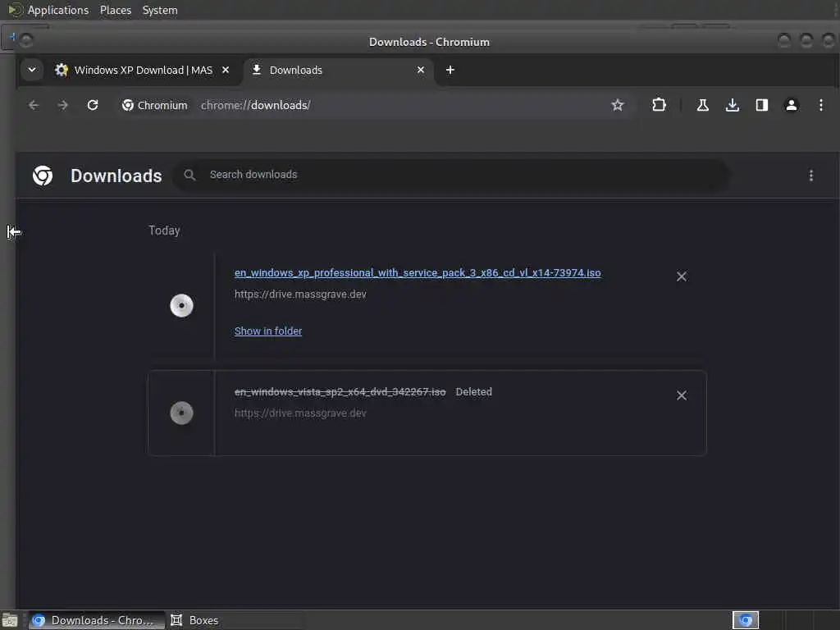The image size is (840, 630).
Task: Open Chrome Labs flask icon
Action: [x=703, y=105]
